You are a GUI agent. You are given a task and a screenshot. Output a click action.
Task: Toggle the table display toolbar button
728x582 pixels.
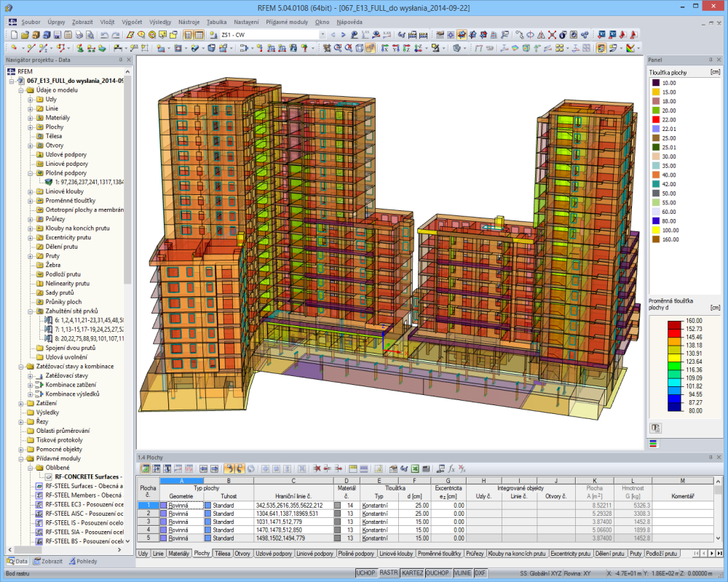point(199,35)
